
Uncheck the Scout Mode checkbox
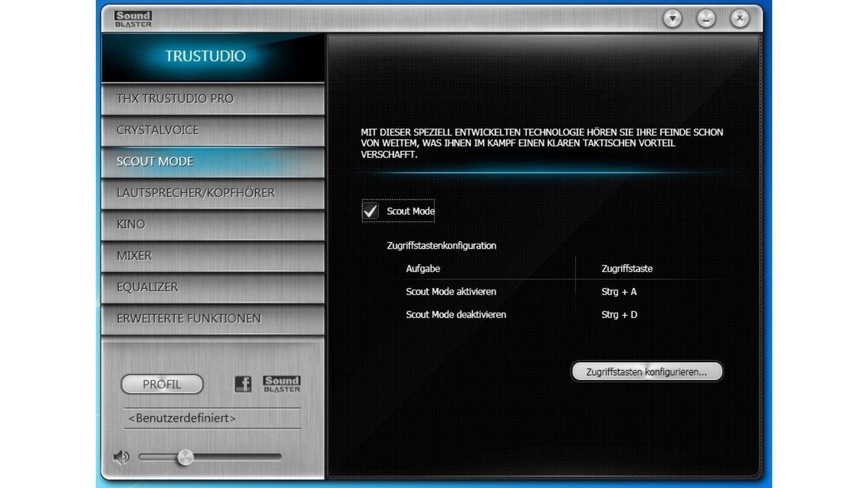click(x=370, y=211)
